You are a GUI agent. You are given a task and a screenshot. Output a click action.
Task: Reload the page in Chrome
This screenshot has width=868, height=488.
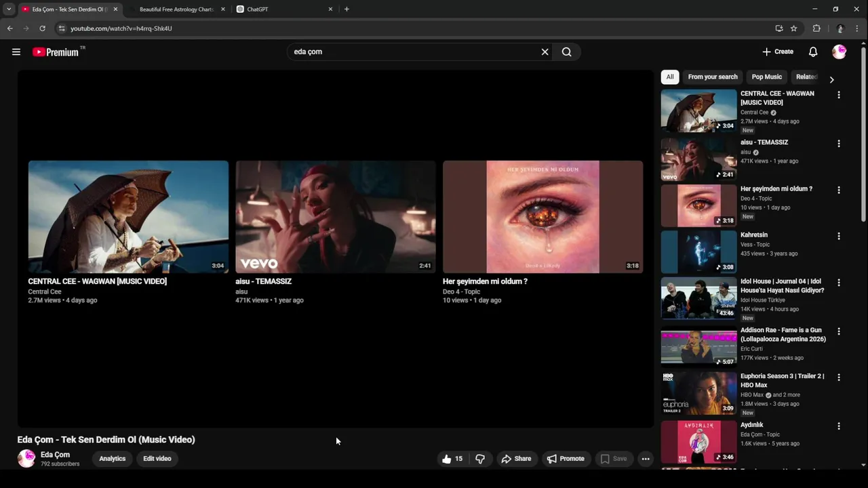42,28
